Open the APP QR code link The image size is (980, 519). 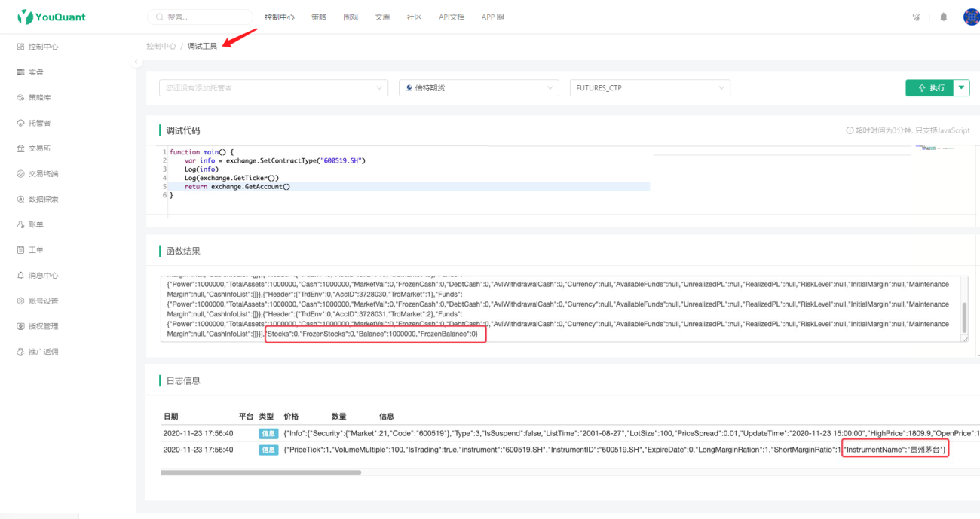[x=493, y=17]
